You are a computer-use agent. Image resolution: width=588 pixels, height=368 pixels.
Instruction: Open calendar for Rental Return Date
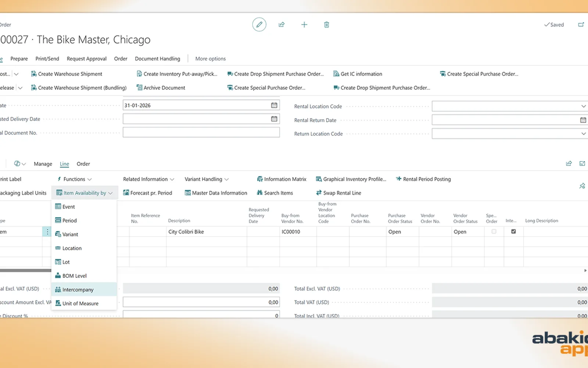pos(583,120)
